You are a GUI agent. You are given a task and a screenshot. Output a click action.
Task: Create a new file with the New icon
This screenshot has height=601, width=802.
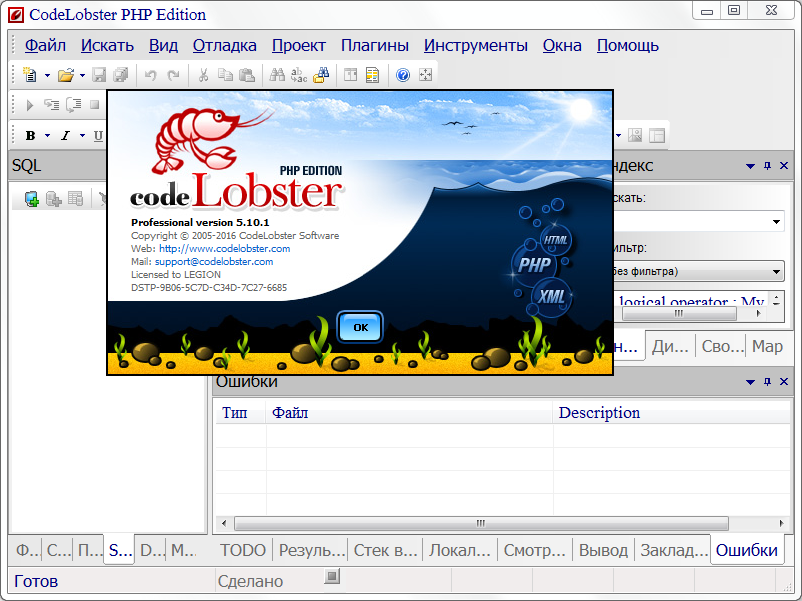(x=30, y=75)
